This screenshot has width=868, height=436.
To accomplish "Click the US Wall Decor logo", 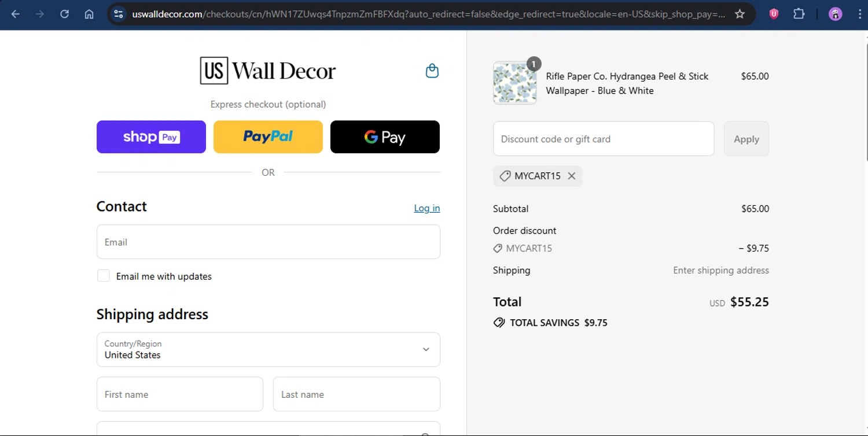I will tap(267, 71).
